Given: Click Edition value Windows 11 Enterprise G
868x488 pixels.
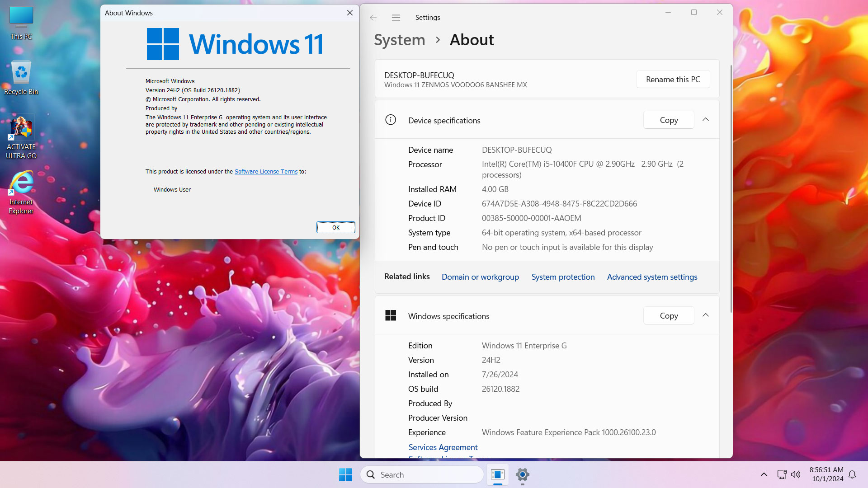Looking at the screenshot, I should 524,346.
